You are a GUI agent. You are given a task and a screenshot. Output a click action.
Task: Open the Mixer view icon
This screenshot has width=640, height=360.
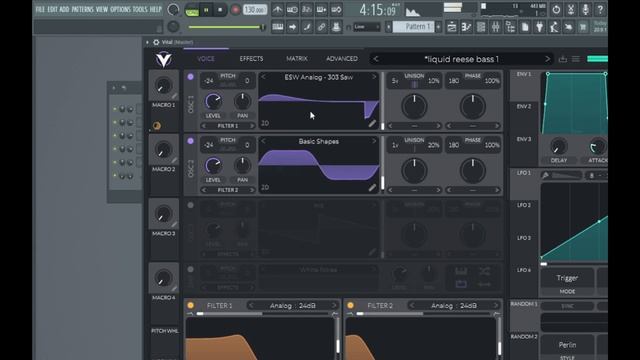tap(496, 27)
